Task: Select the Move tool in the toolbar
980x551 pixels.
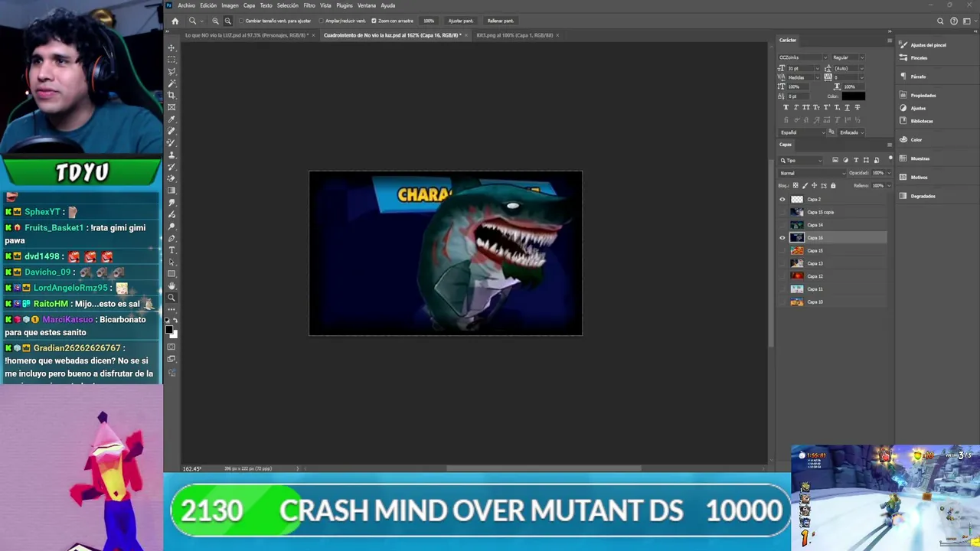Action: pyautogui.click(x=171, y=47)
